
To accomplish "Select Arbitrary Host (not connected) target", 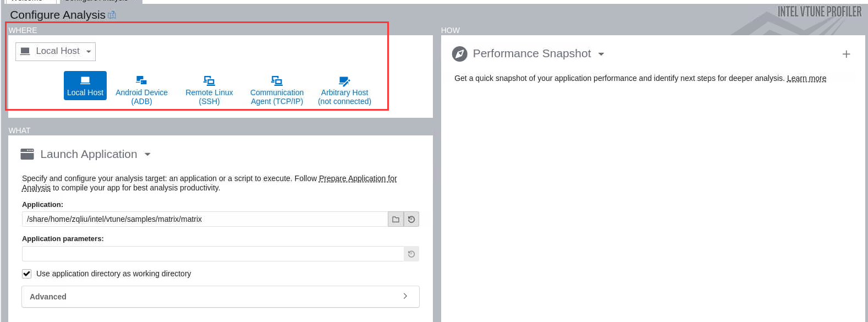I will [x=344, y=90].
